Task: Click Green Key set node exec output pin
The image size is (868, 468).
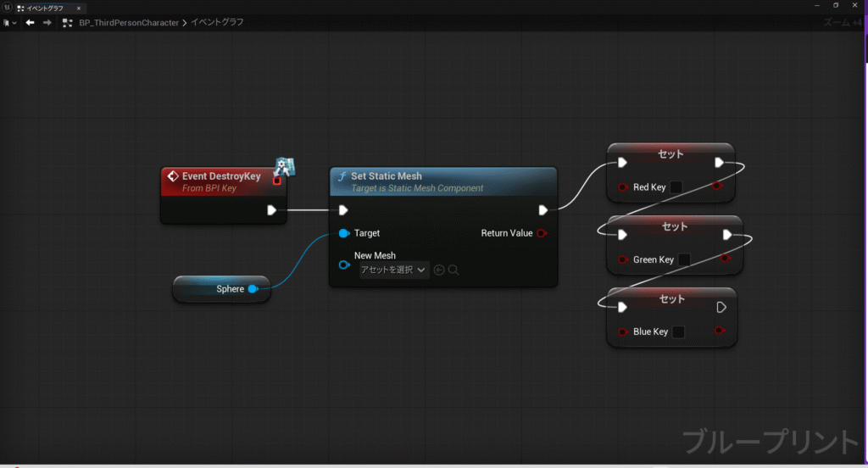Action: coord(726,235)
